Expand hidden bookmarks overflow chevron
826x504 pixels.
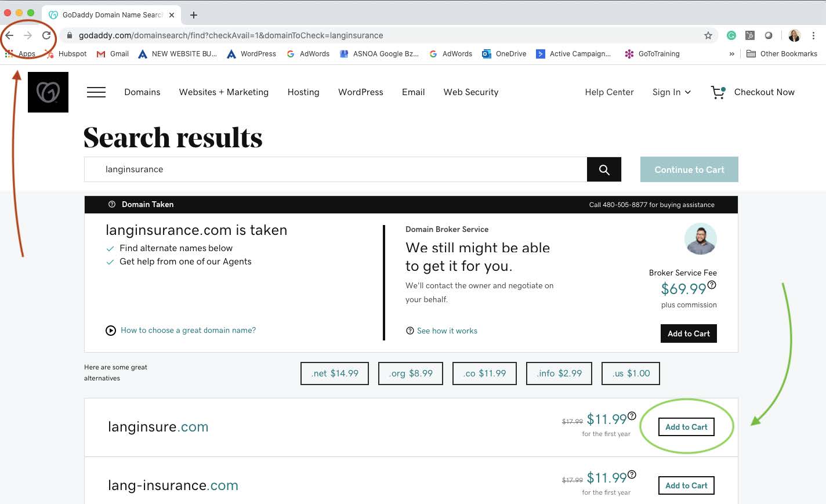pyautogui.click(x=731, y=54)
